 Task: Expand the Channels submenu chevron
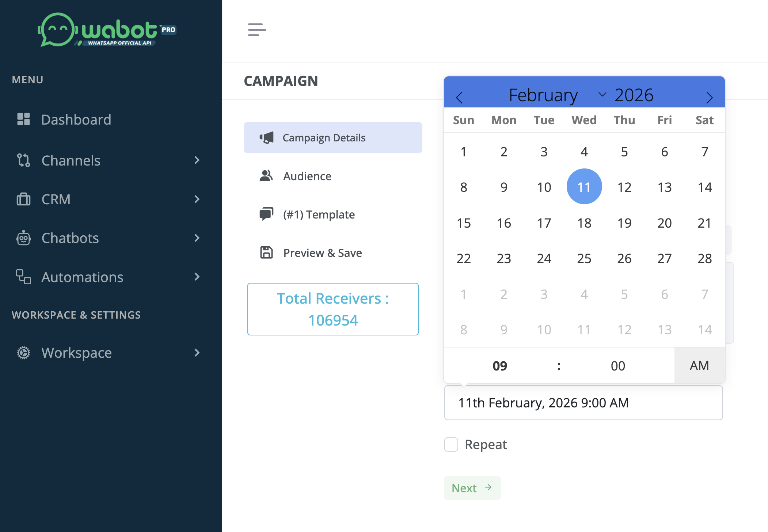pyautogui.click(x=197, y=160)
